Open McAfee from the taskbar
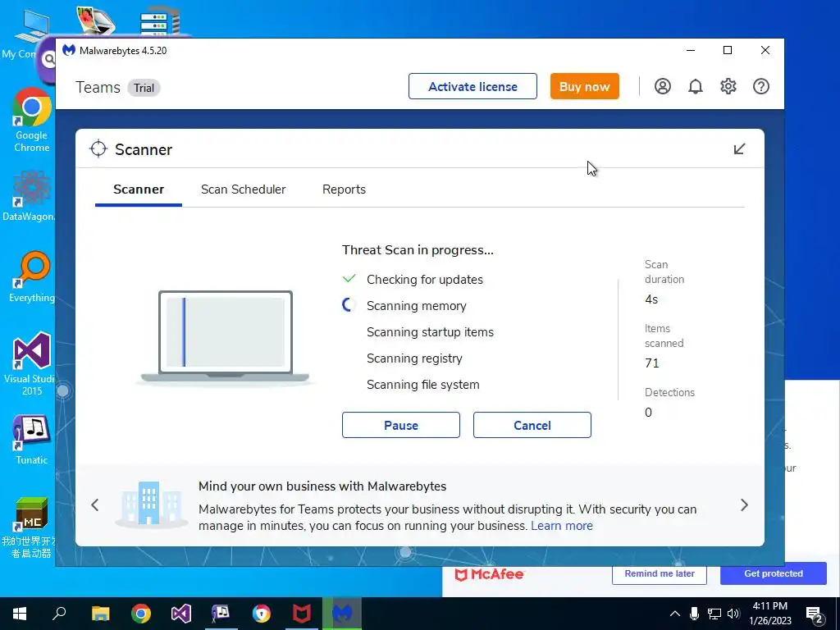Screen dimensions: 840x630 click(302, 614)
